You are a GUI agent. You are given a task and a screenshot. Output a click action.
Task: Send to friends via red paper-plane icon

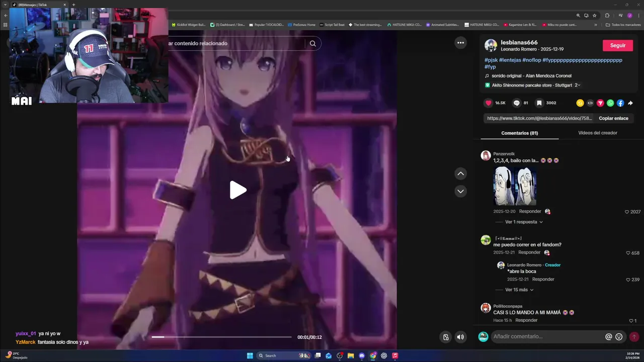click(x=600, y=103)
